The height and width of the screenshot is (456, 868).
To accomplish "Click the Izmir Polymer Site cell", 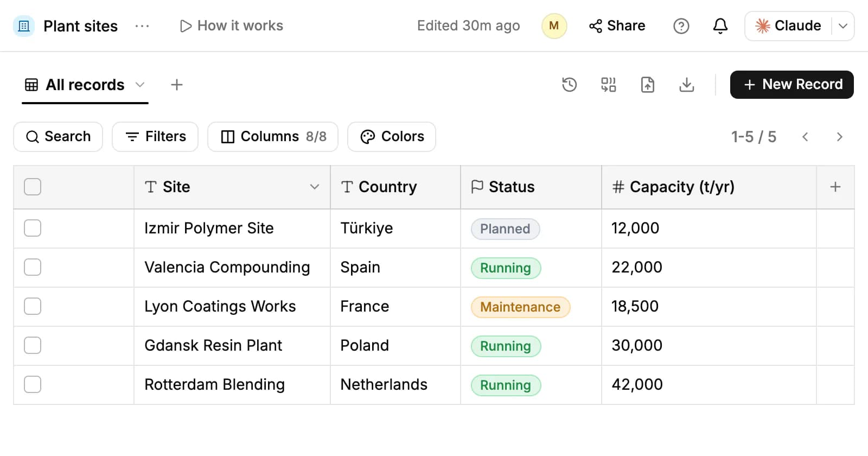I will tap(232, 229).
